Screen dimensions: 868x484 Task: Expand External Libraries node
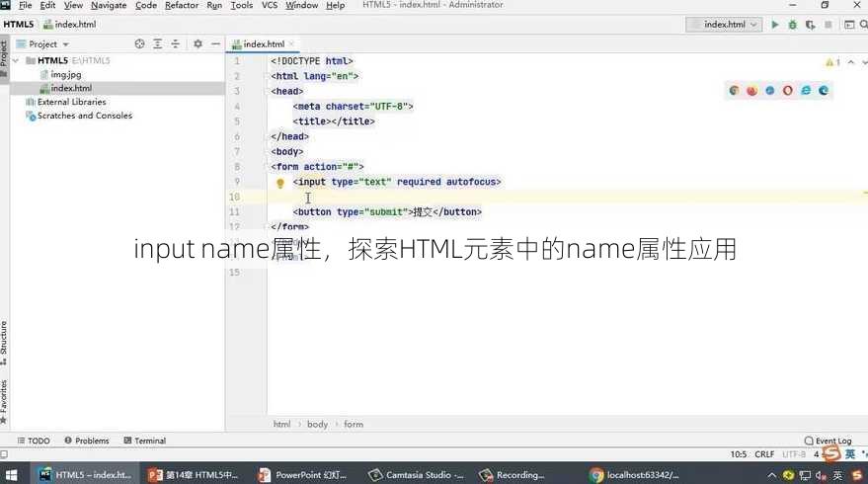(x=71, y=102)
